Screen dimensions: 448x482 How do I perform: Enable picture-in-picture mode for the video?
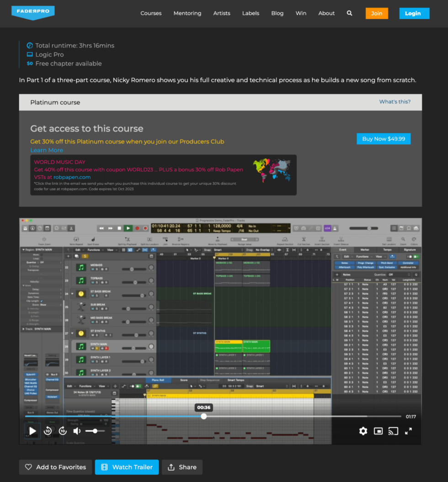click(378, 431)
